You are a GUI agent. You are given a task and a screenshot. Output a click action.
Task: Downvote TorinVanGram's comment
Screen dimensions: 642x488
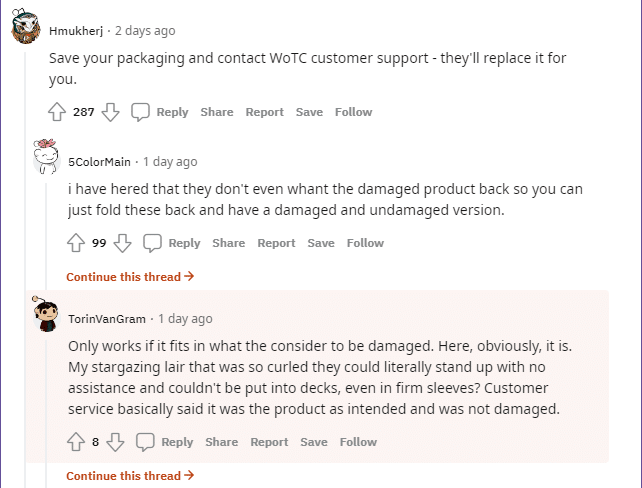click(115, 442)
